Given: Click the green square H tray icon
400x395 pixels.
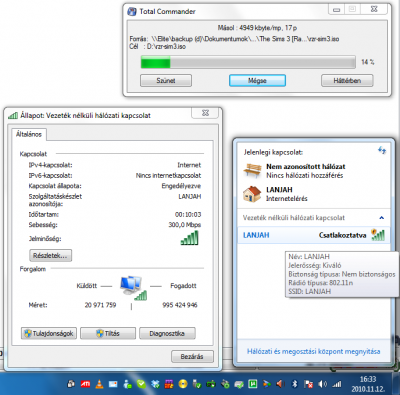Looking at the screenshot, I should click(x=253, y=384).
